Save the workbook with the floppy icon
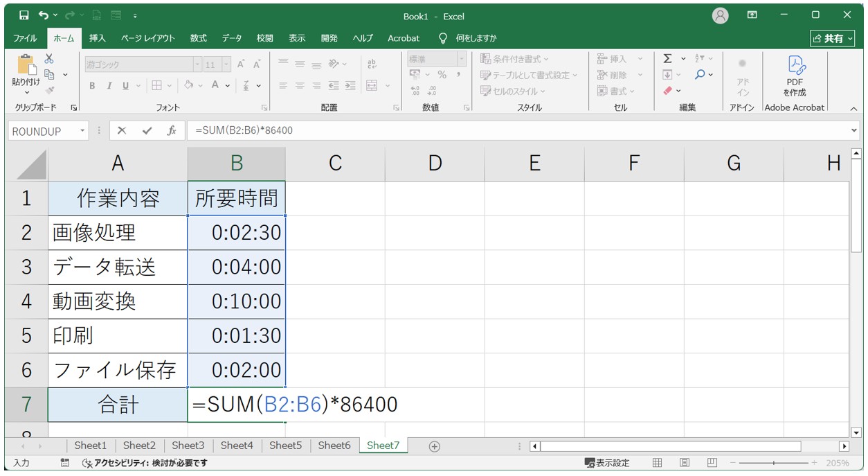 tap(24, 15)
